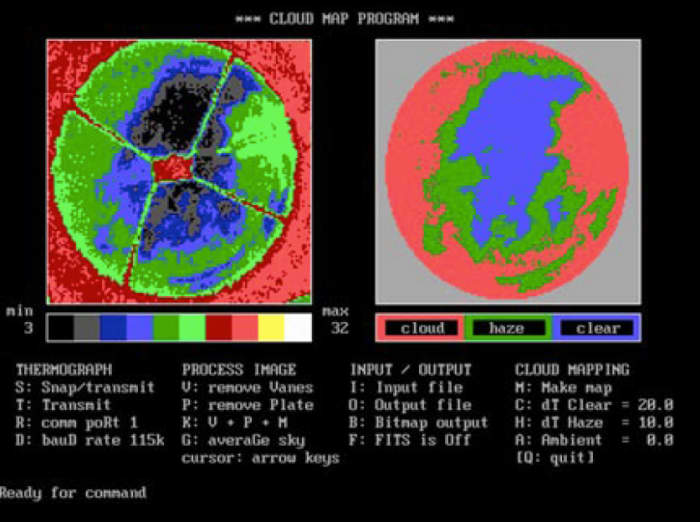This screenshot has height=522, width=700.
Task: Click the 'THERMOGRAPH' section heading
Action: click(x=64, y=370)
